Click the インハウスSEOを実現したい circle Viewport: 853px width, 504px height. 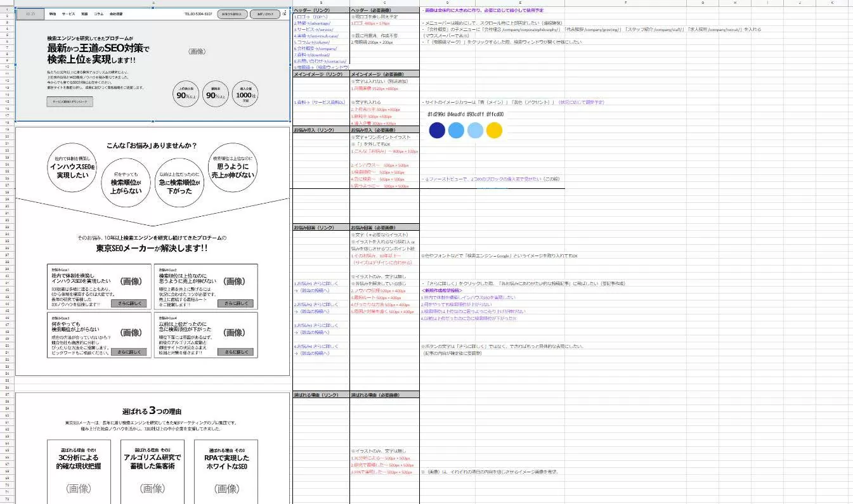click(x=72, y=167)
